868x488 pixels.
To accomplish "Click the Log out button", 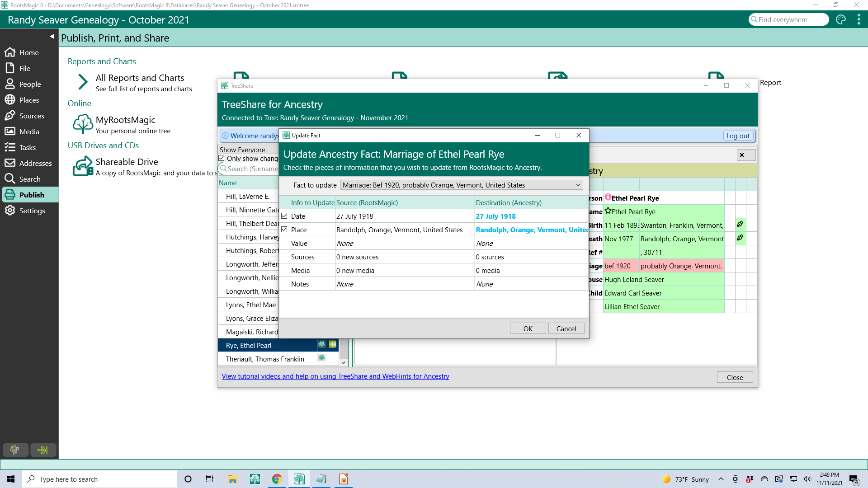I will tap(738, 136).
